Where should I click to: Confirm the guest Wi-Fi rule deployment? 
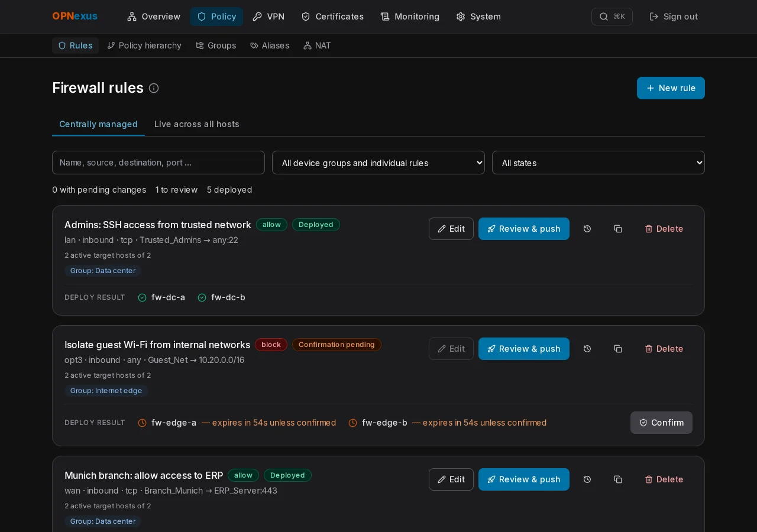tap(661, 423)
